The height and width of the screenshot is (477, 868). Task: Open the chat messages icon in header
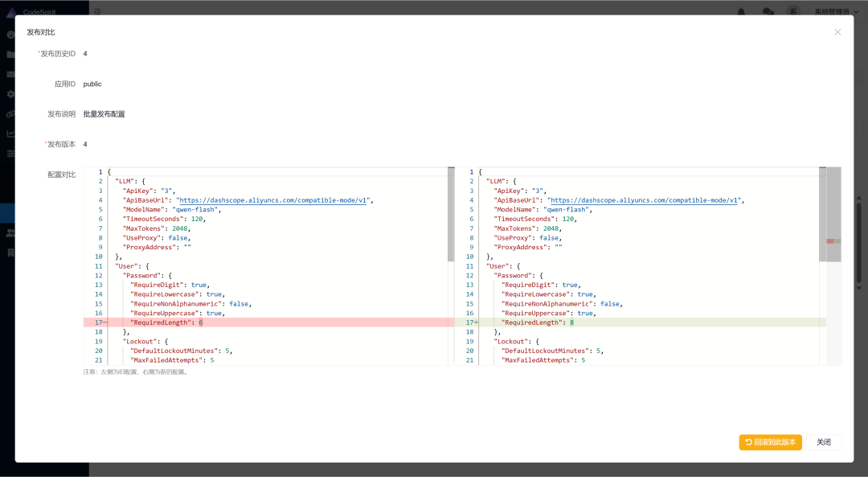[768, 11]
